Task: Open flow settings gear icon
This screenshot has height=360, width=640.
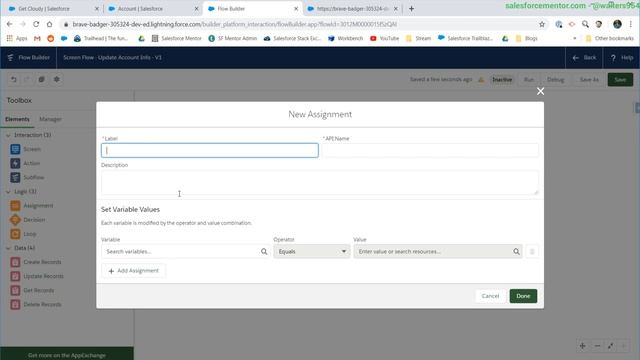Action: point(57,79)
